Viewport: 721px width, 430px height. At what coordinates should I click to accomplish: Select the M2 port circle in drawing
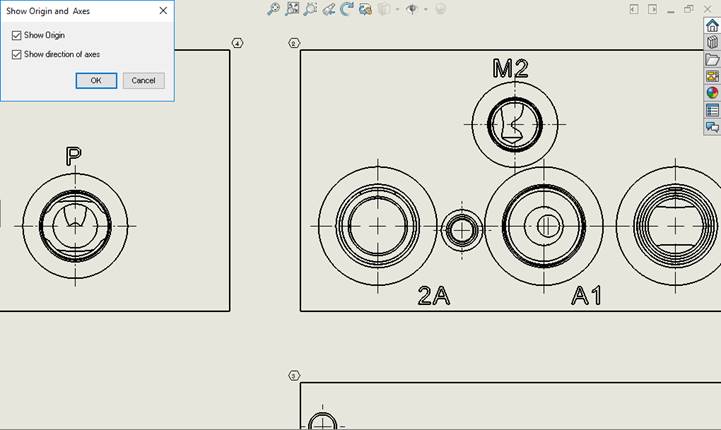(x=515, y=124)
